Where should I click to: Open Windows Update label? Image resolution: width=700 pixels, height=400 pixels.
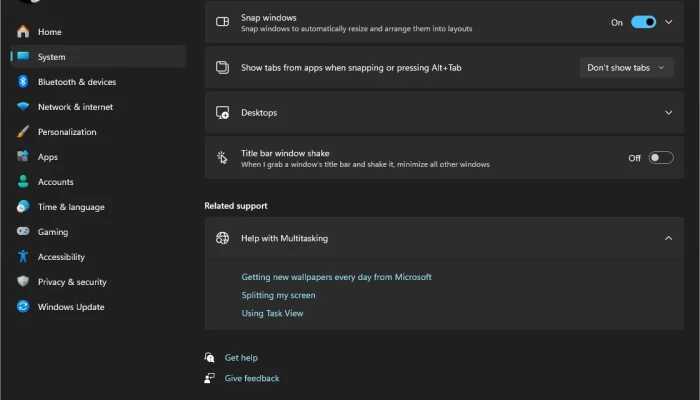(71, 307)
